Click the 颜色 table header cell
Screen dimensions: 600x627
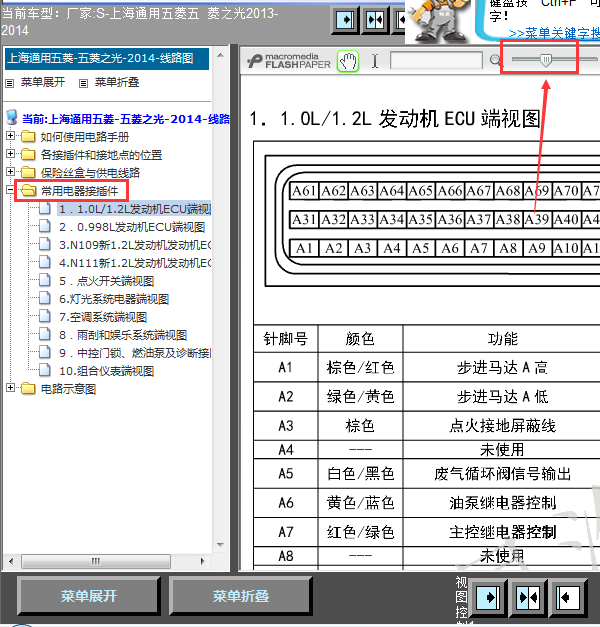(360, 339)
